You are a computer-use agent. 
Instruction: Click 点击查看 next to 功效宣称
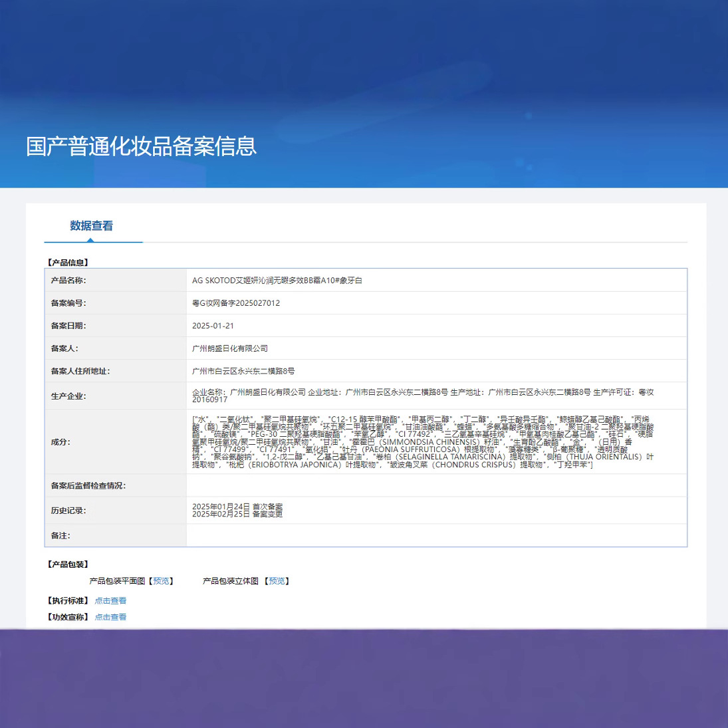(110, 616)
